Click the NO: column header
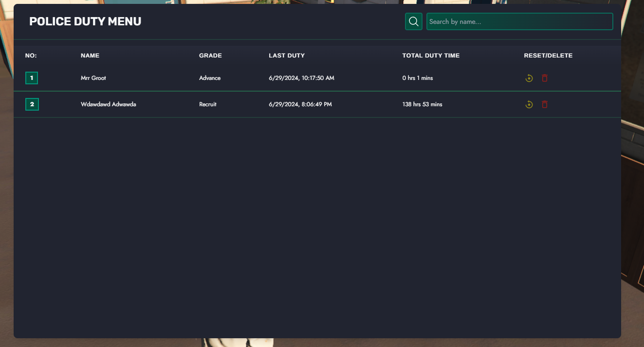 (x=31, y=56)
